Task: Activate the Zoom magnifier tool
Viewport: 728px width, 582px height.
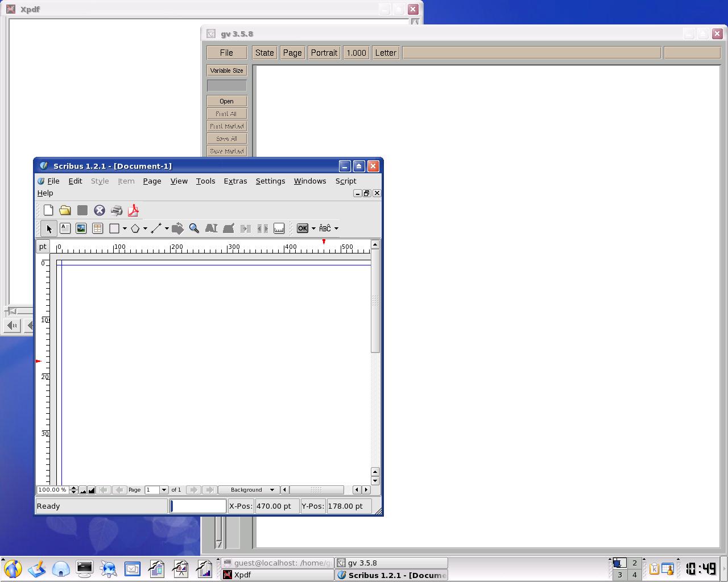Action: pyautogui.click(x=194, y=228)
